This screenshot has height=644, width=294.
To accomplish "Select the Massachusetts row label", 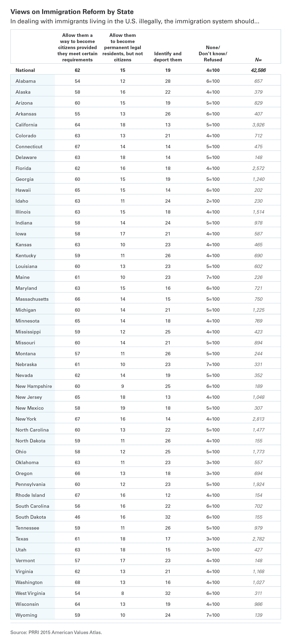I will tap(32, 299).
